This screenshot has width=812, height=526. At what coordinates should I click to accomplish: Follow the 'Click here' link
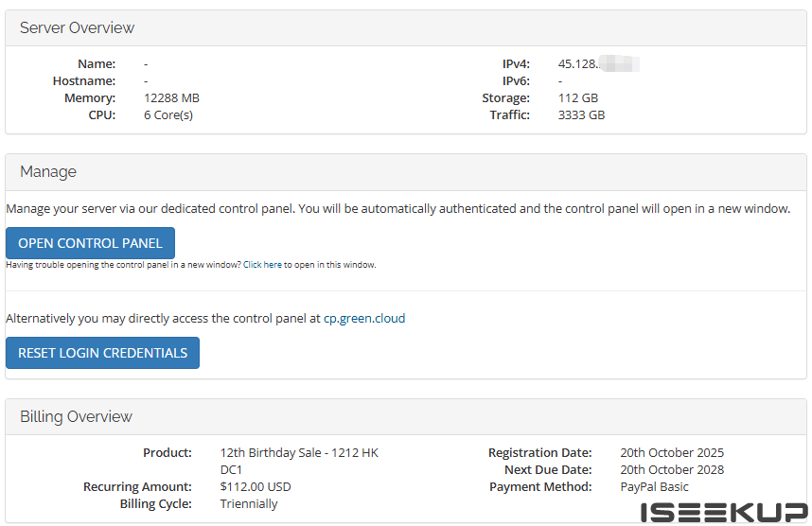click(262, 265)
